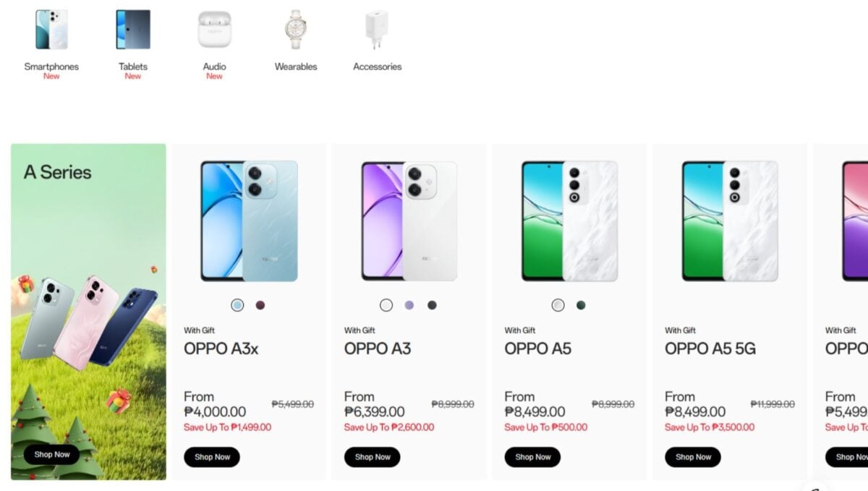The height and width of the screenshot is (491, 868).
Task: Click Shop Now under OPPO A3x
Action: [212, 457]
